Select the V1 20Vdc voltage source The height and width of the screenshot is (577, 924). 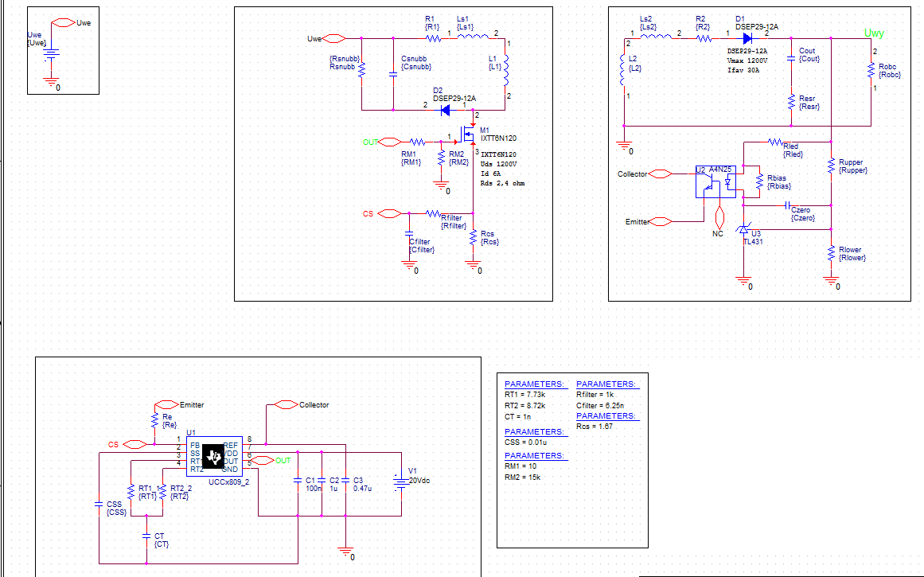coord(401,481)
